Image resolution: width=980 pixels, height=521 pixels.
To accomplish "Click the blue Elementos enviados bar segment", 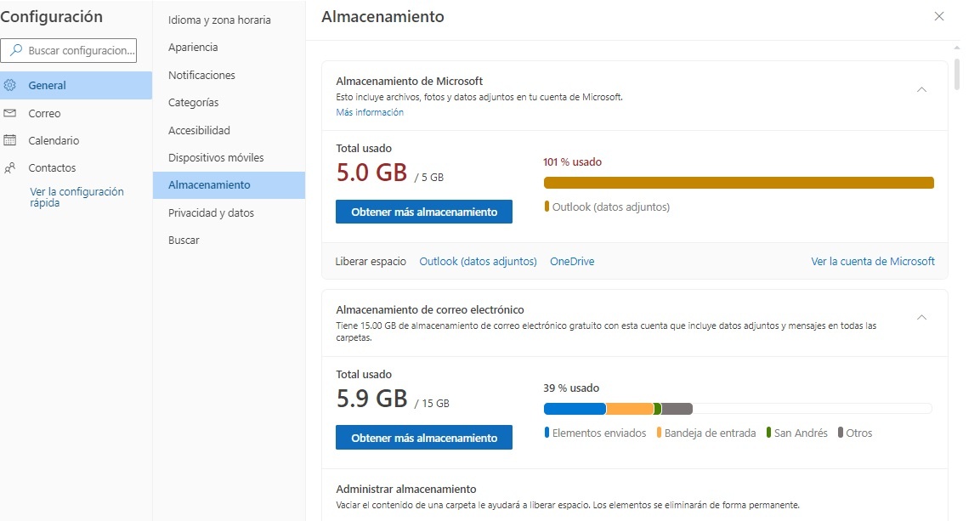I will (x=575, y=409).
